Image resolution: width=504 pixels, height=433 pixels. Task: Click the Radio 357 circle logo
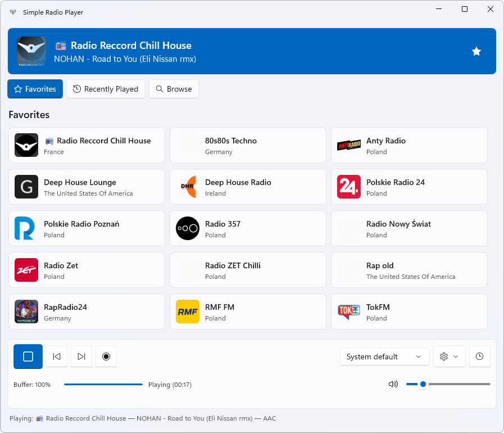(188, 228)
